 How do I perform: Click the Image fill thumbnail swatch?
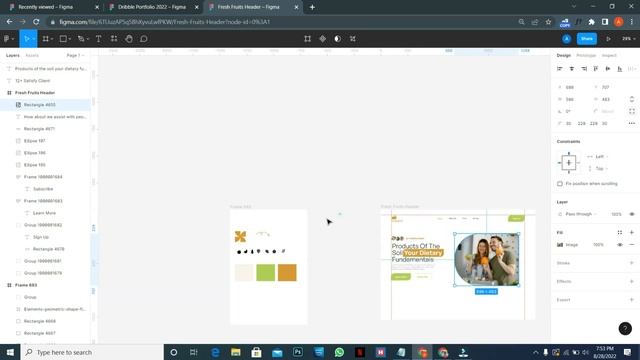point(560,244)
